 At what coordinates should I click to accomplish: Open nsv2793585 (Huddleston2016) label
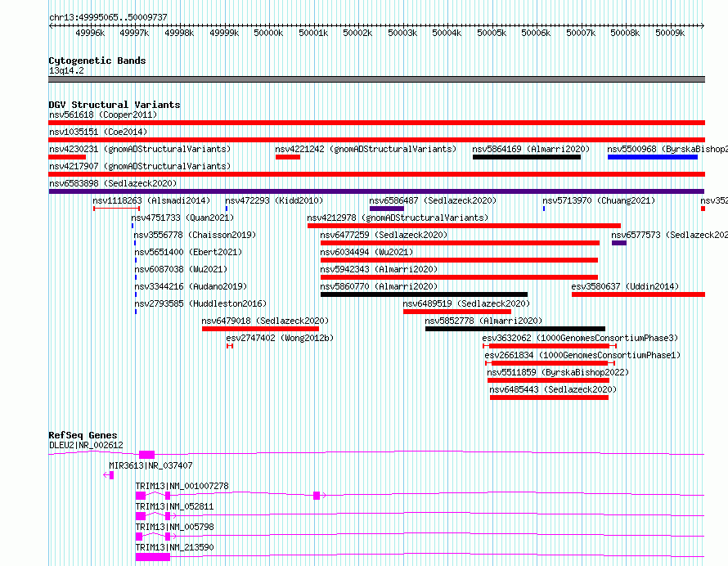[200, 303]
